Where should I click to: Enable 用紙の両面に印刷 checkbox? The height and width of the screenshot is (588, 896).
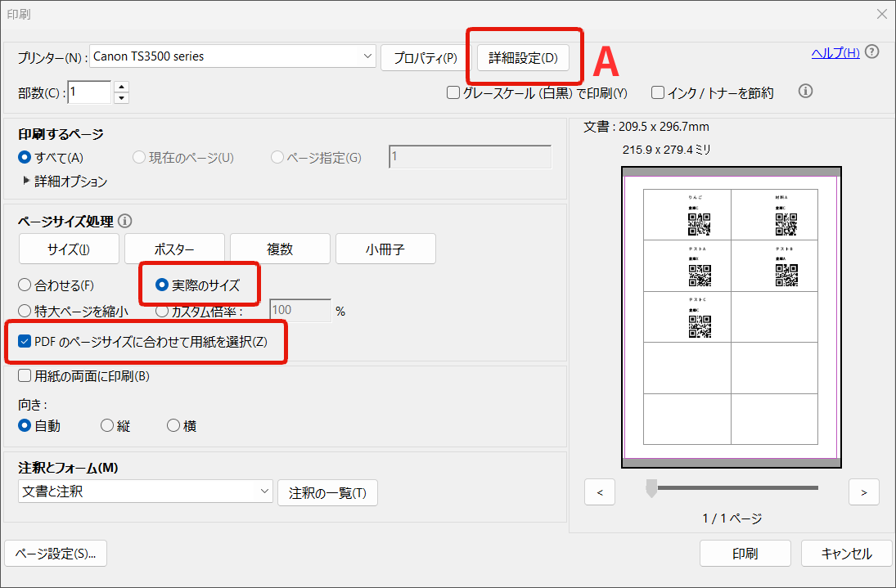click(x=25, y=375)
